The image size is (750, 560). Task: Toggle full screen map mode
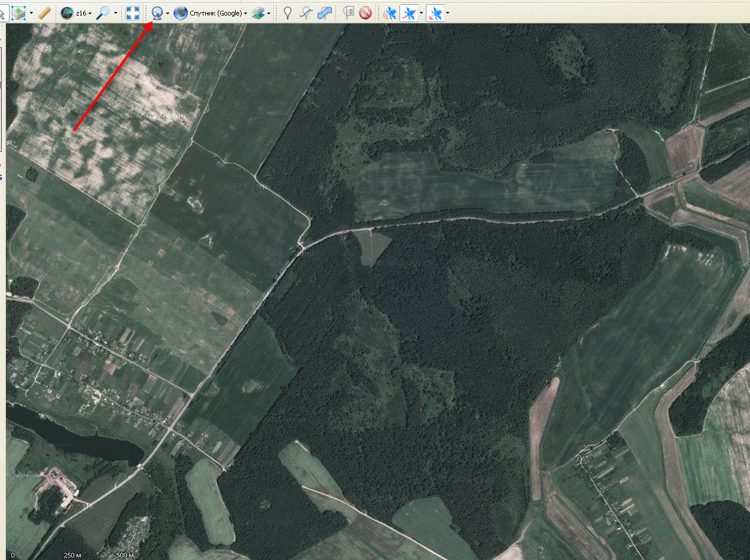[132, 13]
